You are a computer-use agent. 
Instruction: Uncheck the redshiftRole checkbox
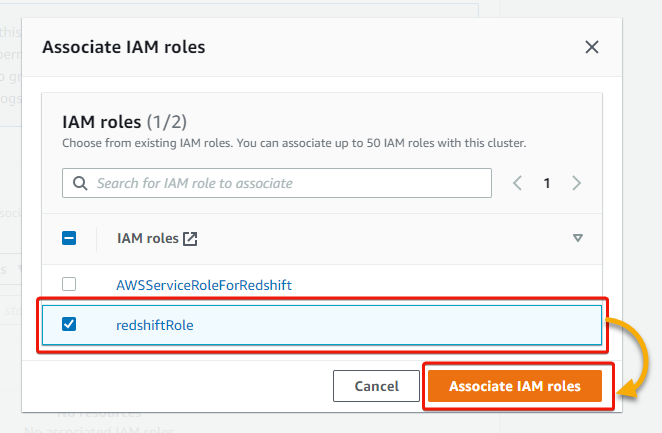coord(69,324)
